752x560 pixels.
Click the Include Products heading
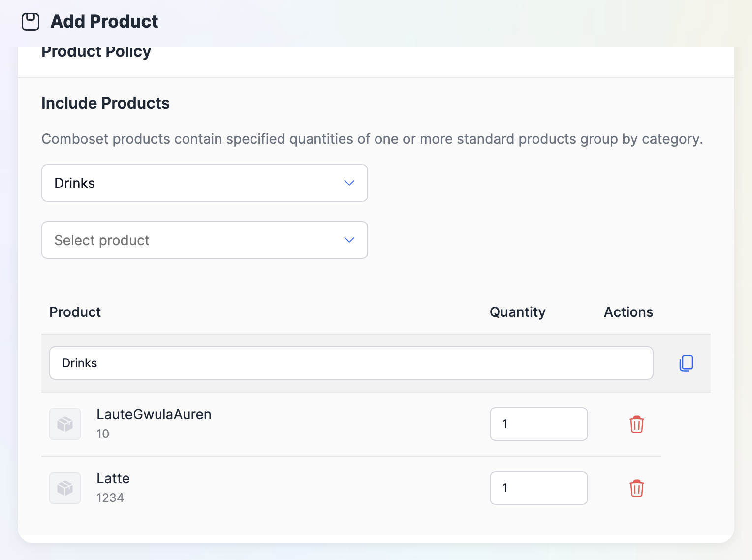(x=105, y=103)
